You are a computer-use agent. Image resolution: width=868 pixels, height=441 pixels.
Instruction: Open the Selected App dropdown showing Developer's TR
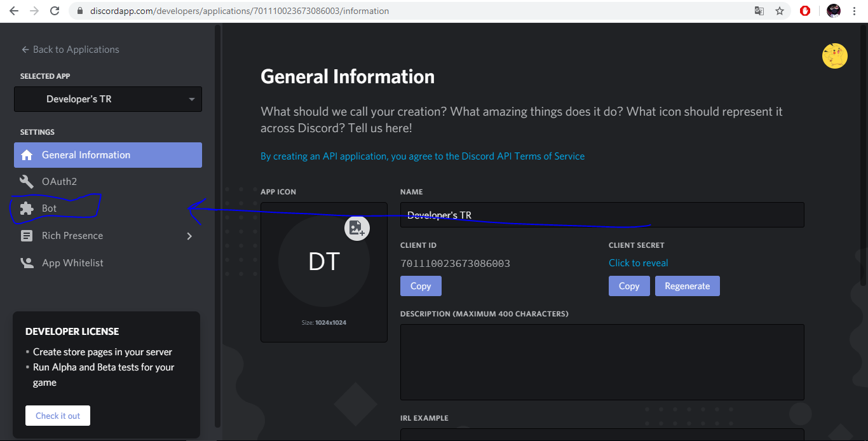(107, 99)
